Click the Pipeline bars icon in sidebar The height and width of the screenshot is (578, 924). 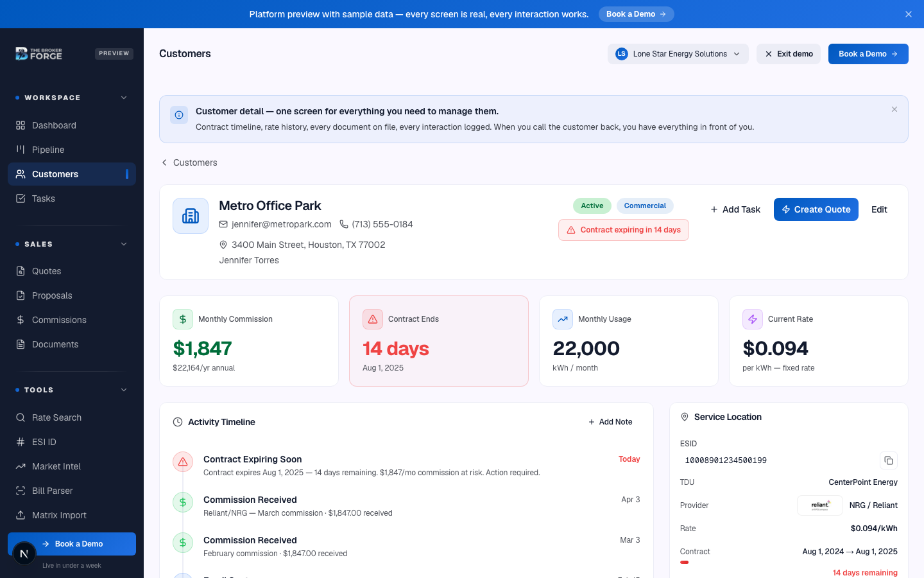[21, 150]
